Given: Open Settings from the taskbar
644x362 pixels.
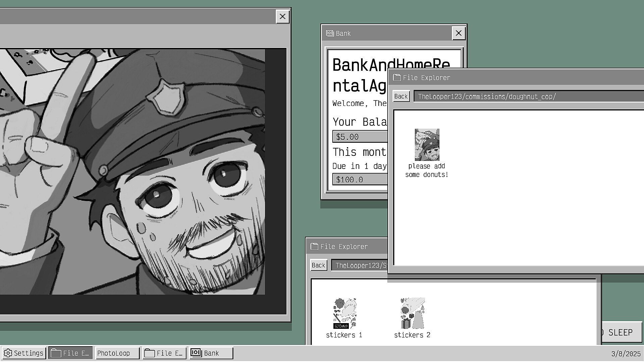Looking at the screenshot, I should [x=23, y=353].
